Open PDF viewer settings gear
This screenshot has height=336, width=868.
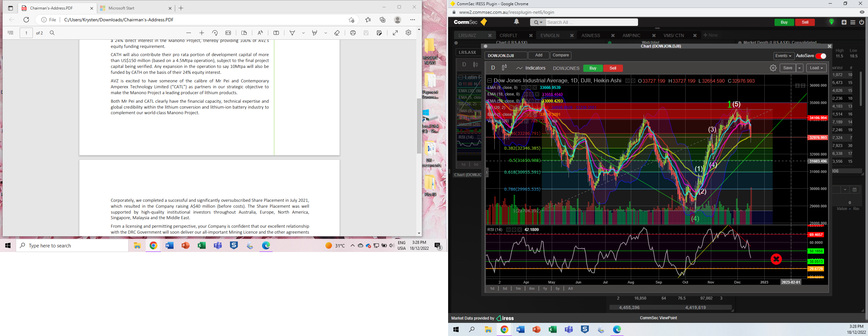click(x=408, y=33)
